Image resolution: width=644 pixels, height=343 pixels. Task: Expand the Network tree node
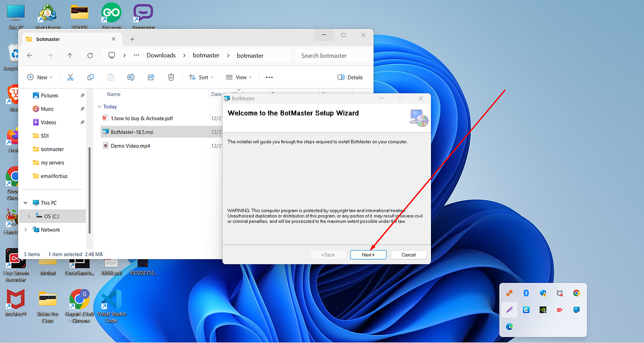[26, 230]
